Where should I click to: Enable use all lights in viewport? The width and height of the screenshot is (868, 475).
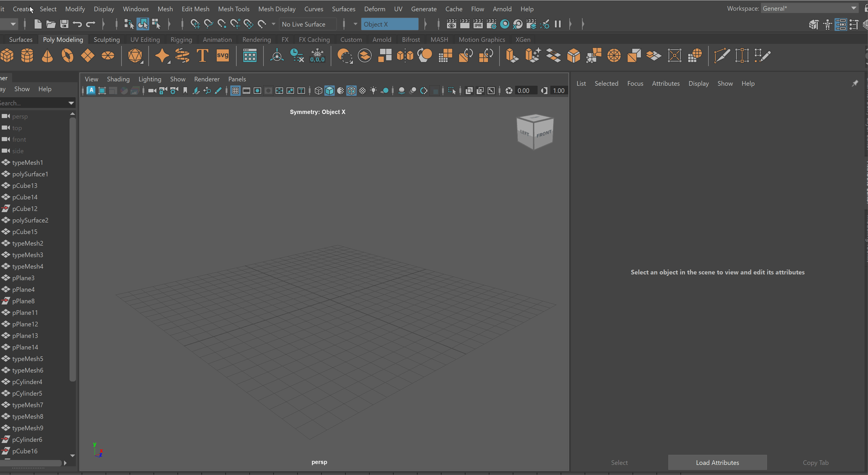coord(373,91)
